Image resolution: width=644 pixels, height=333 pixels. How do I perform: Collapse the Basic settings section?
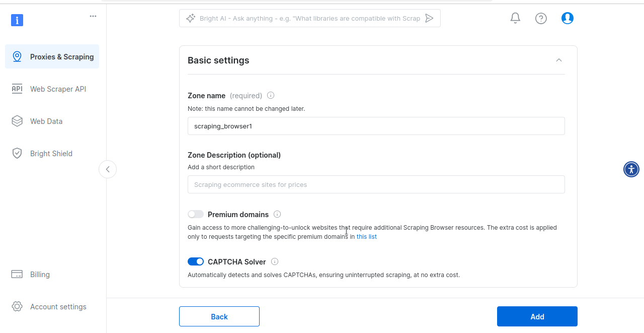click(558, 60)
